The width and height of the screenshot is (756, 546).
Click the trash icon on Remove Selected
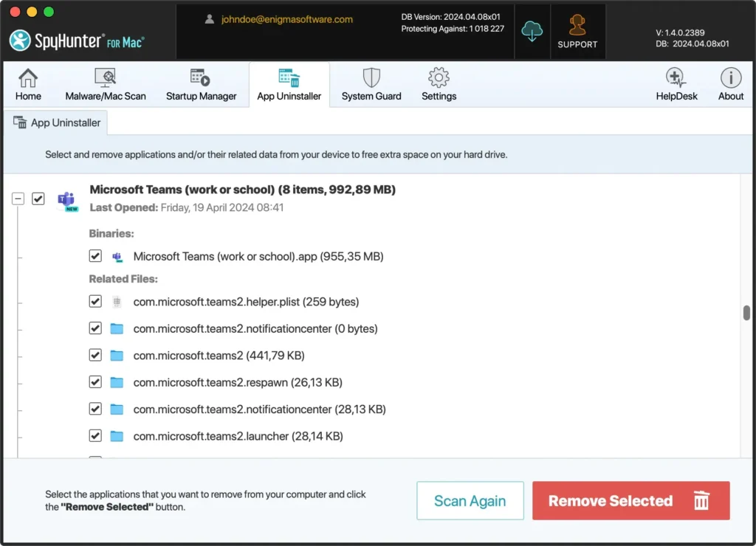click(701, 500)
